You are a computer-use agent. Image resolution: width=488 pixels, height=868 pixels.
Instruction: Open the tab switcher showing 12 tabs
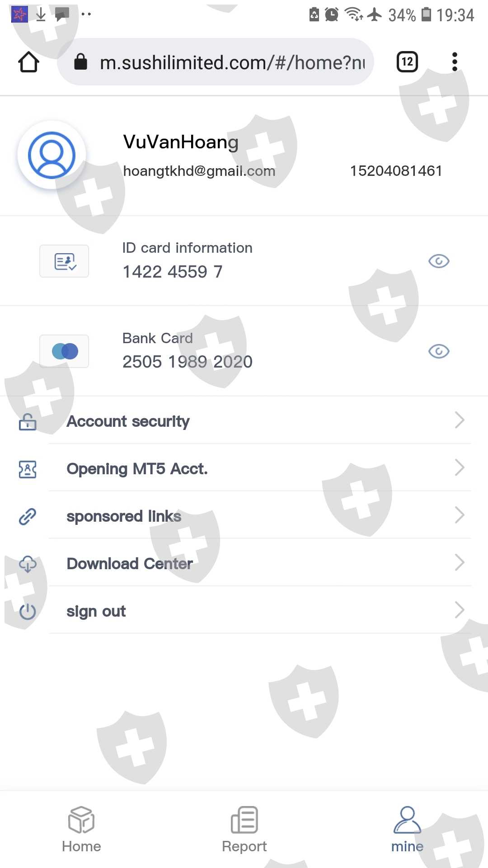click(x=407, y=62)
